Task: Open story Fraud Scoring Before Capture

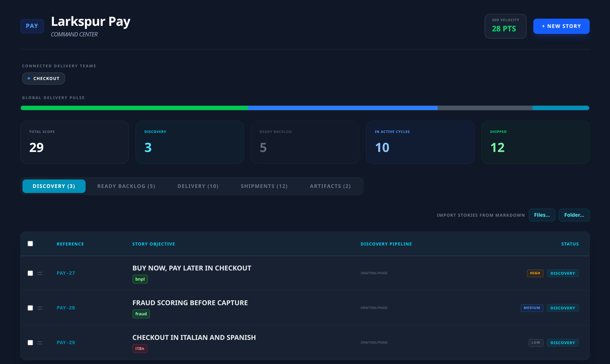Action: click(x=190, y=303)
